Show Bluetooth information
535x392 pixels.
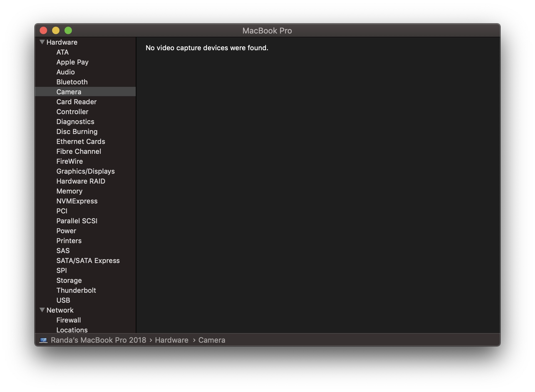(72, 82)
